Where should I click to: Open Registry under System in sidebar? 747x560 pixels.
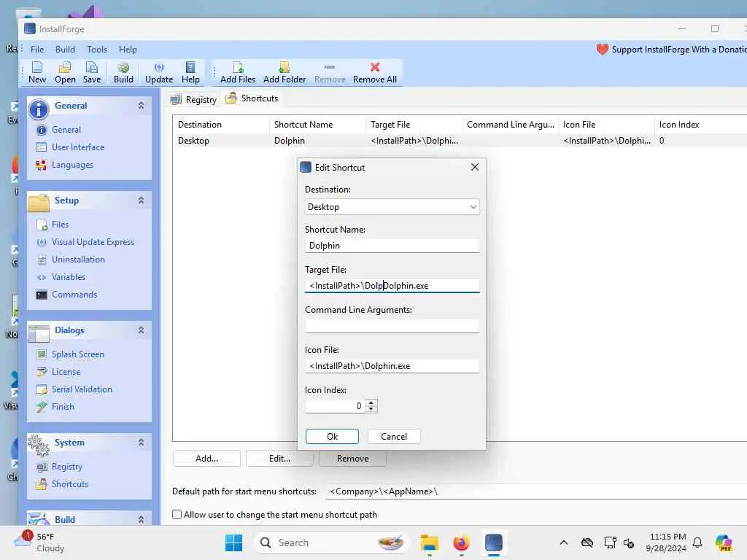[66, 467]
